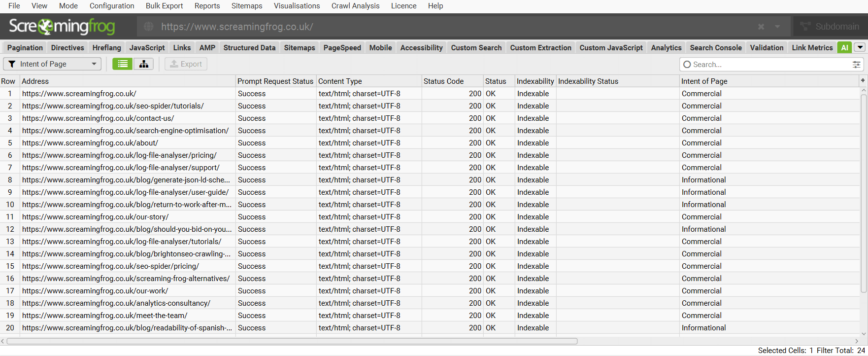Sort by the Indexability Status column header
The height and width of the screenshot is (356, 868).
point(618,81)
